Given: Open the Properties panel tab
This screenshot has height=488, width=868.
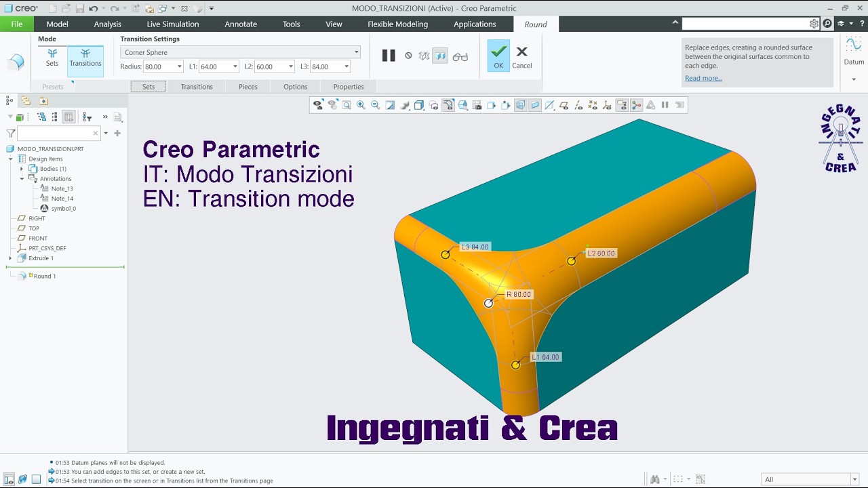Looking at the screenshot, I should (349, 87).
